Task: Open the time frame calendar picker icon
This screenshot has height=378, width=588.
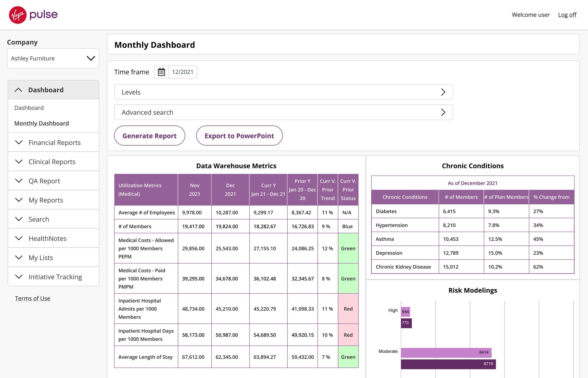Action: (x=161, y=72)
